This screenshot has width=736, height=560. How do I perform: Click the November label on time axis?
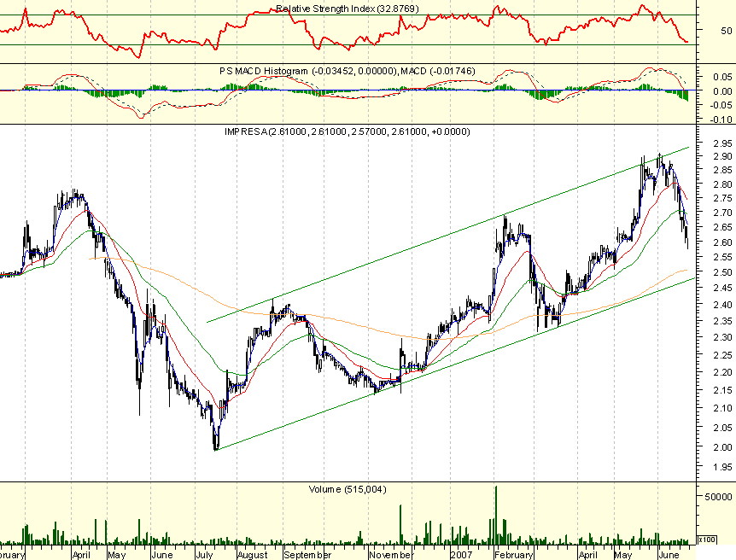pos(390,555)
